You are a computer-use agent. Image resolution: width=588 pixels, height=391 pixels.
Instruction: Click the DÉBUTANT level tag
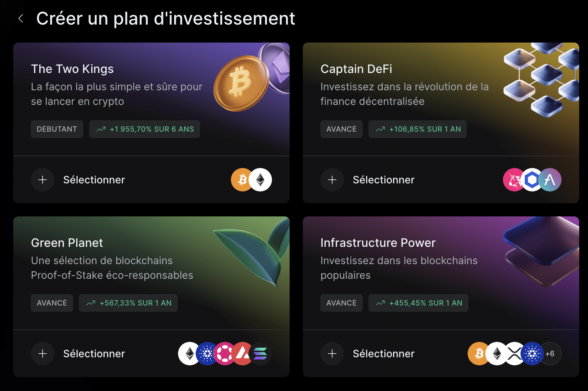[57, 129]
